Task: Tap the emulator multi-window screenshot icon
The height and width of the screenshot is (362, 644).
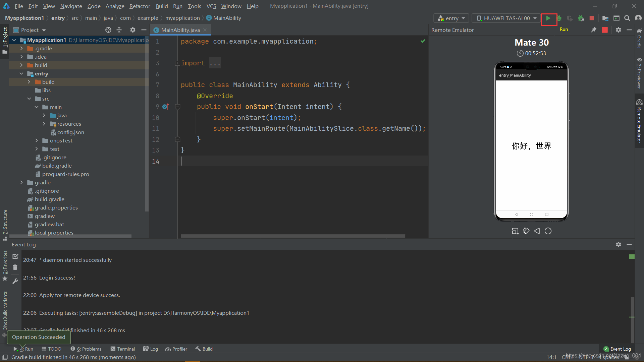Action: click(515, 231)
